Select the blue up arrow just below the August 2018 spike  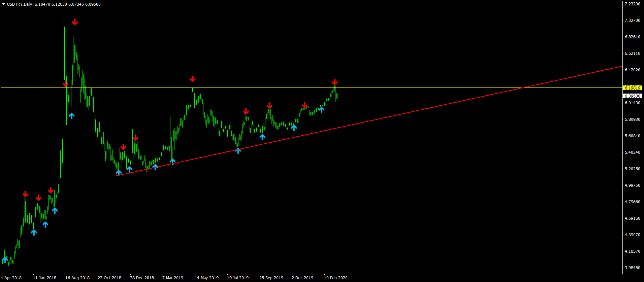point(71,116)
